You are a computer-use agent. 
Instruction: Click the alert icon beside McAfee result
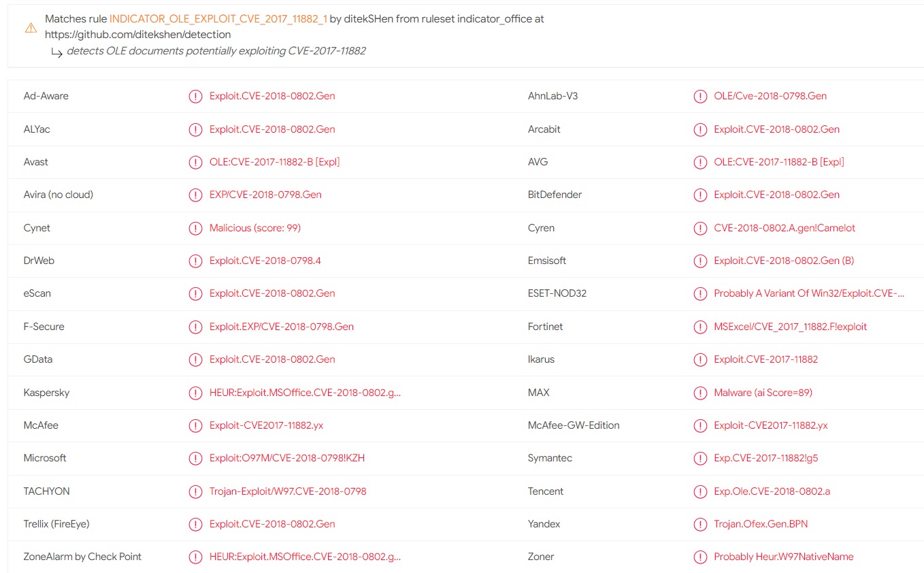pyautogui.click(x=195, y=426)
